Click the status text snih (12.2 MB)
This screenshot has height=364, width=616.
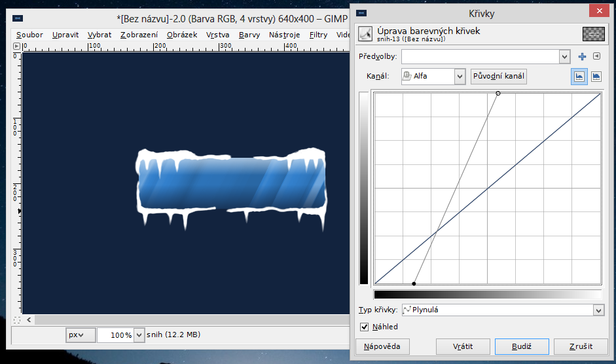[x=173, y=335]
